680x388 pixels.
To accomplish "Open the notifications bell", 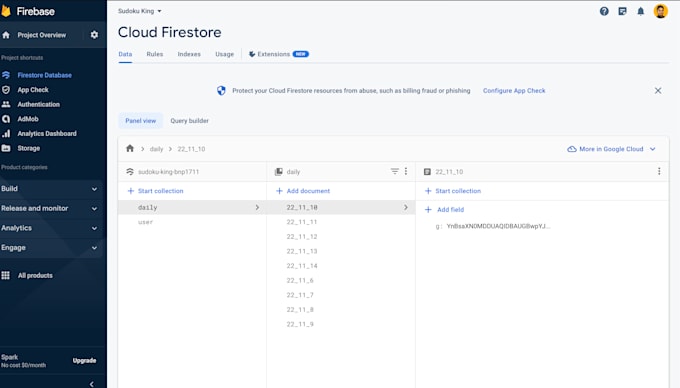I will [641, 11].
